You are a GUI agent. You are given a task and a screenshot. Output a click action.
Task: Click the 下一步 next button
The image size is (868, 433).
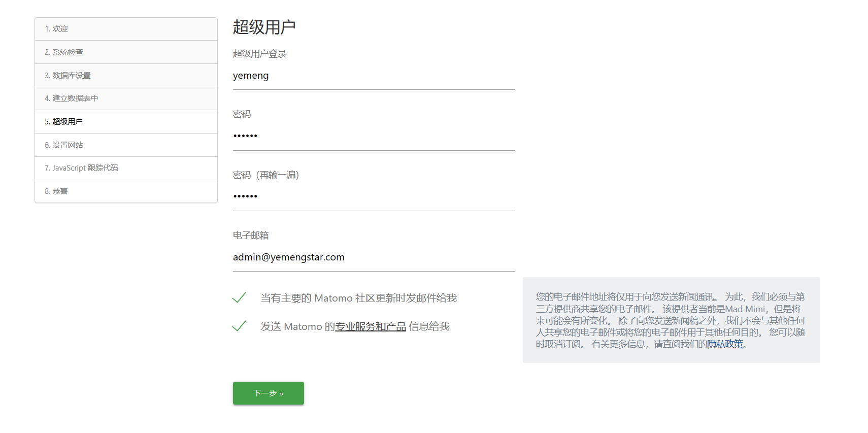click(x=268, y=393)
